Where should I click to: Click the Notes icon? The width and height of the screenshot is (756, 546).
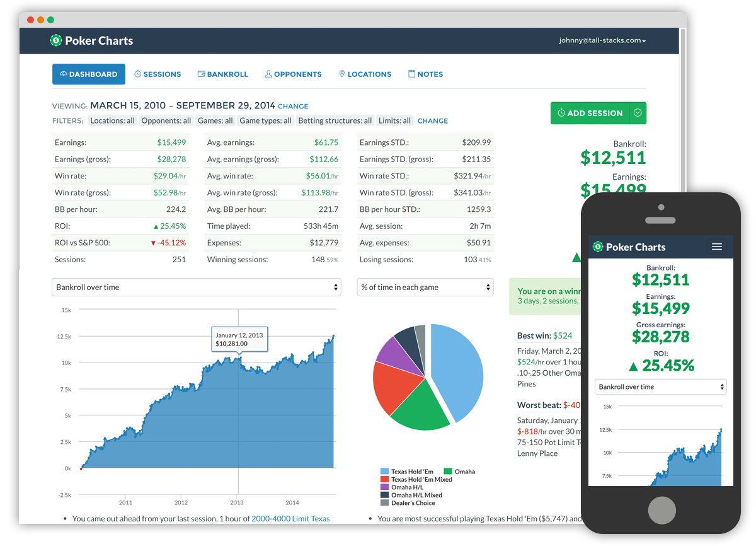[x=411, y=74]
